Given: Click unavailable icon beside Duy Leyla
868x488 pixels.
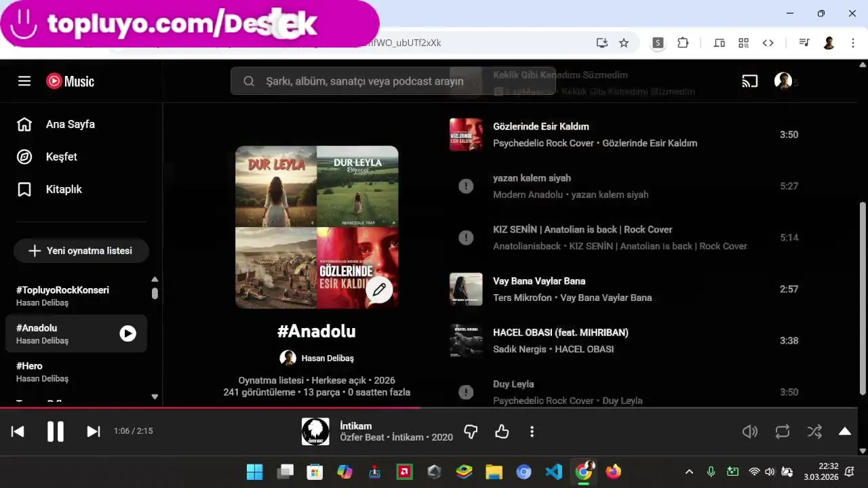Looking at the screenshot, I should [x=466, y=392].
